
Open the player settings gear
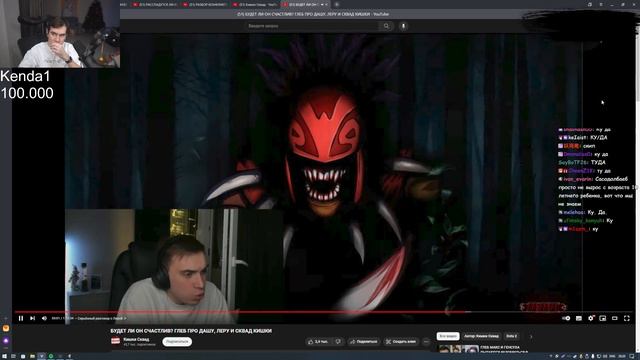[x=591, y=318]
